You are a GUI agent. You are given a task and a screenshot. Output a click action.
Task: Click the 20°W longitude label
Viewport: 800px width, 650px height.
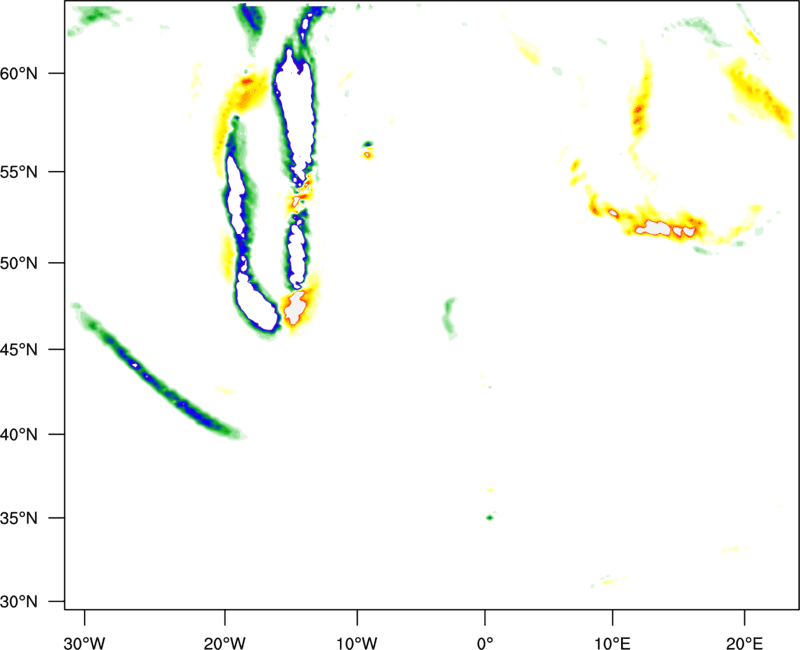point(225,643)
